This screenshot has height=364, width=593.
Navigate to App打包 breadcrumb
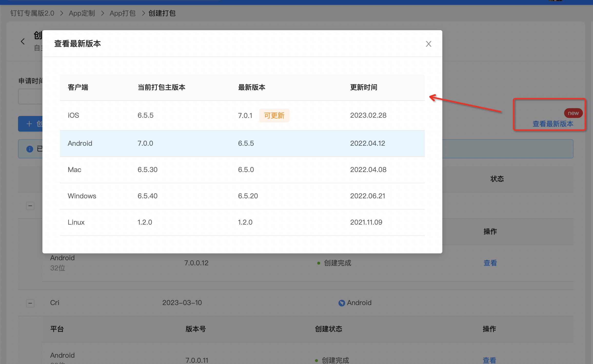tap(122, 13)
